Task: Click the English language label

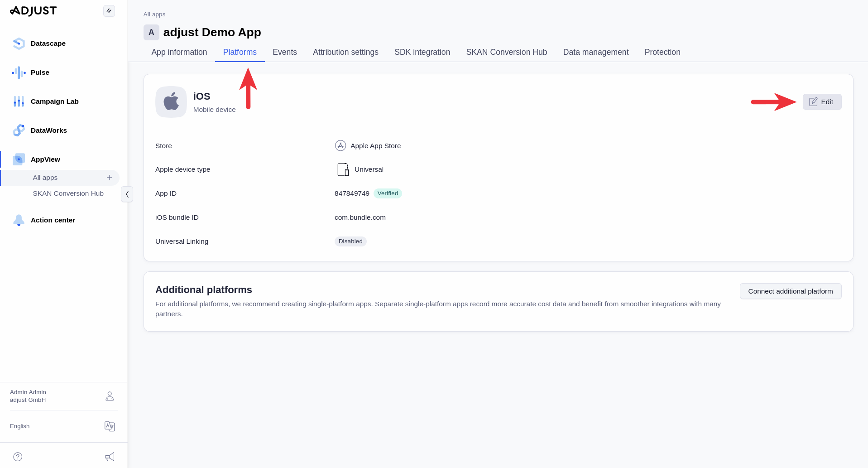Action: [19, 426]
